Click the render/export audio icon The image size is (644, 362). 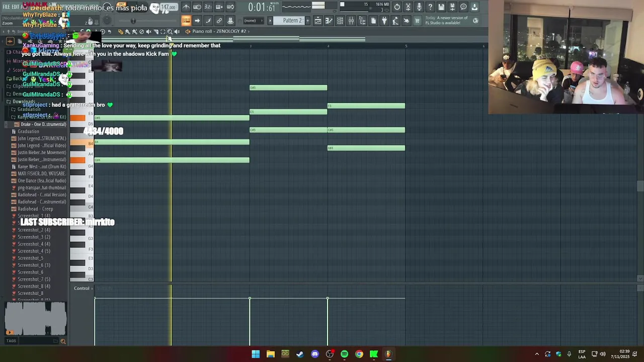(x=452, y=7)
